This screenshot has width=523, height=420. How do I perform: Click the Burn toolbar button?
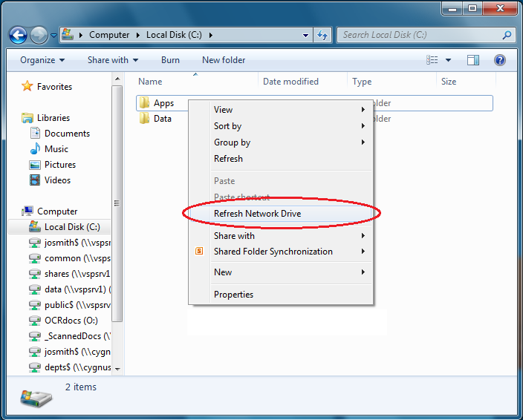point(170,60)
